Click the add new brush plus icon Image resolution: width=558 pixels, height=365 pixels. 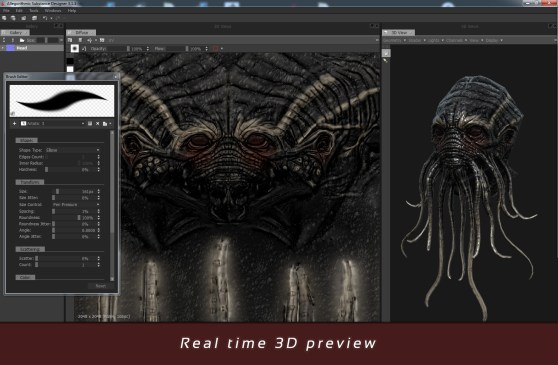coord(15,123)
